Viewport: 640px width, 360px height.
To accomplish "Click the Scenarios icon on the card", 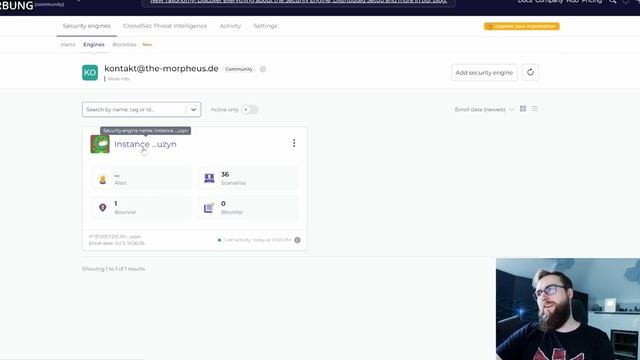I will tap(209, 178).
